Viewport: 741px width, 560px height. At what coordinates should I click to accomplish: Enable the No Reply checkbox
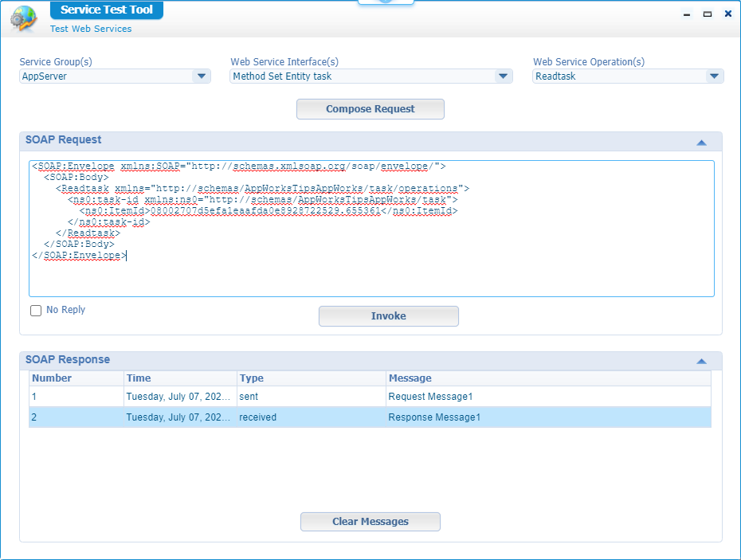36,310
